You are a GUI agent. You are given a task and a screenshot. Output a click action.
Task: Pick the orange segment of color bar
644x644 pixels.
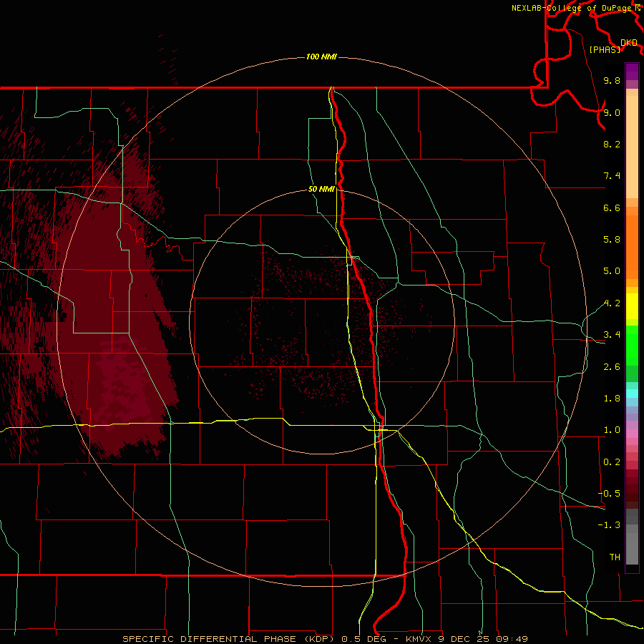click(632, 248)
